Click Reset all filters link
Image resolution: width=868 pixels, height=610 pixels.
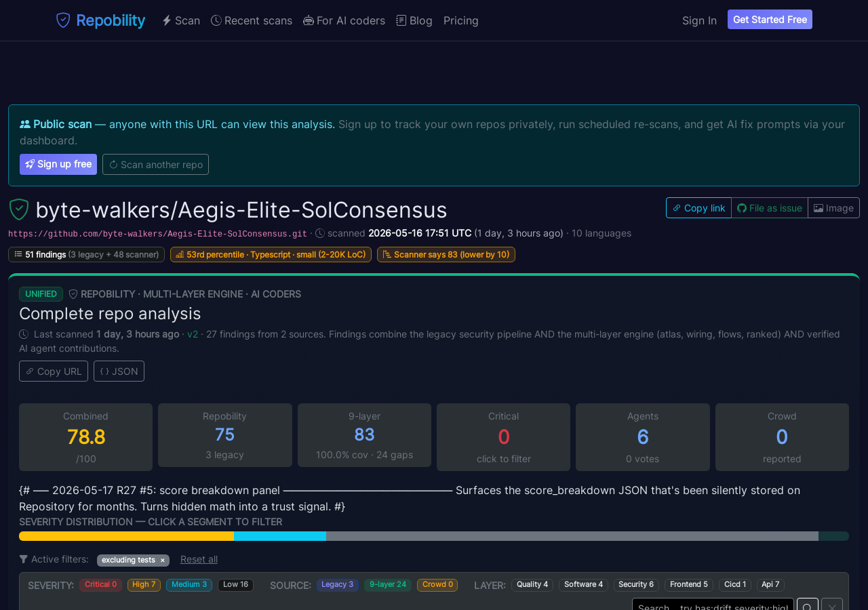pos(199,559)
